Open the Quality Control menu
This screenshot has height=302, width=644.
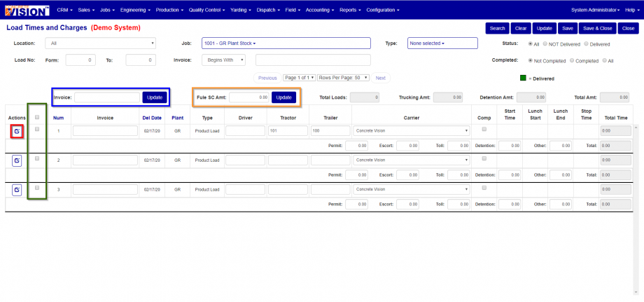[x=206, y=10]
